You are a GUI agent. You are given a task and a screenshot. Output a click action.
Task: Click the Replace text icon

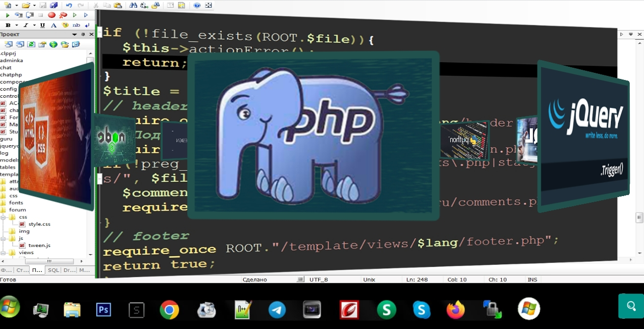[x=144, y=5]
